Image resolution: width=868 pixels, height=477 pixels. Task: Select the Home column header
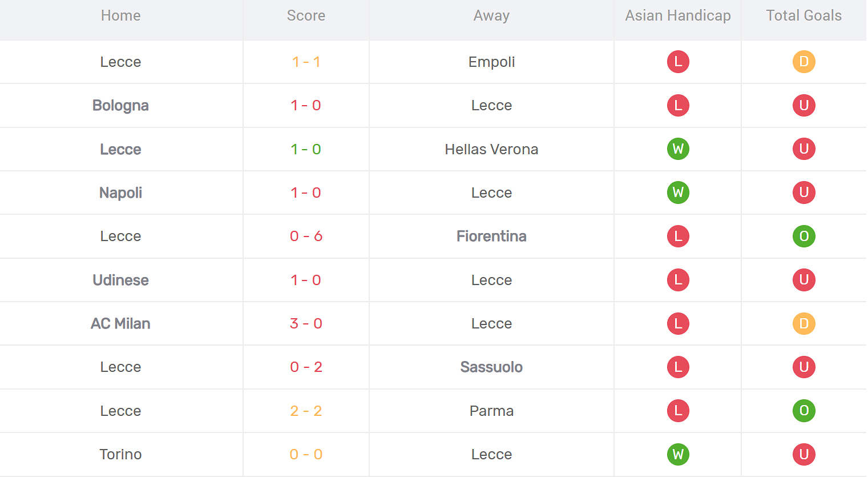coord(120,15)
